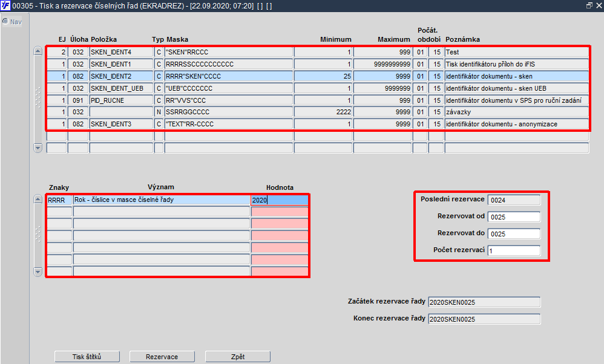
Task: Click the Rezervovat do input field
Action: click(x=514, y=234)
